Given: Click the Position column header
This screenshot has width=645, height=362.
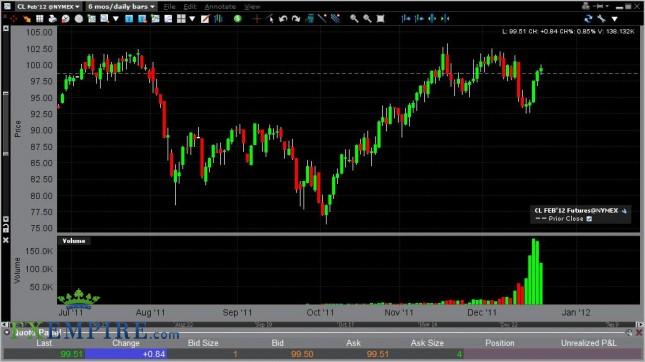Looking at the screenshot, I should pos(500,343).
